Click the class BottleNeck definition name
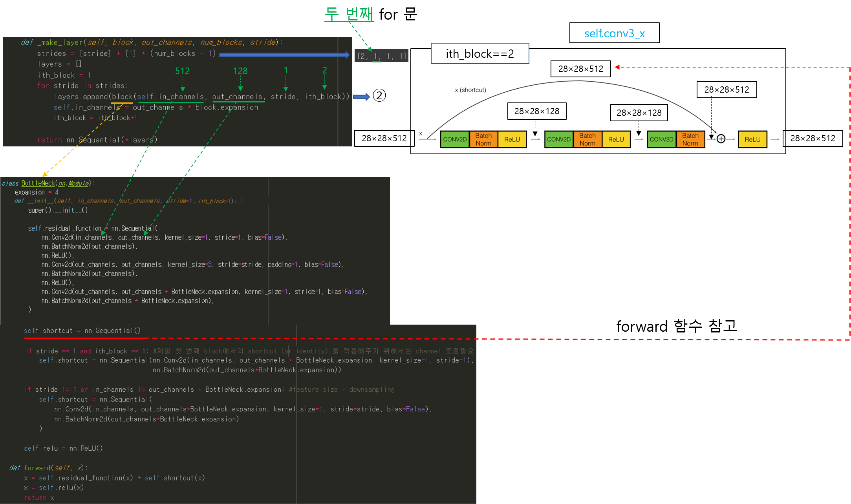This screenshot has width=851, height=504. 38,183
